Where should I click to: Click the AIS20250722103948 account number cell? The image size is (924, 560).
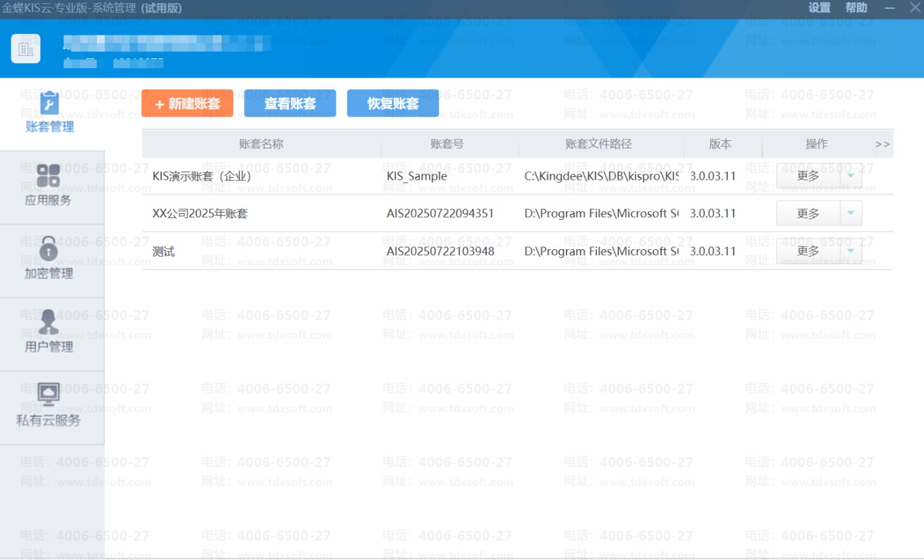[x=440, y=251]
